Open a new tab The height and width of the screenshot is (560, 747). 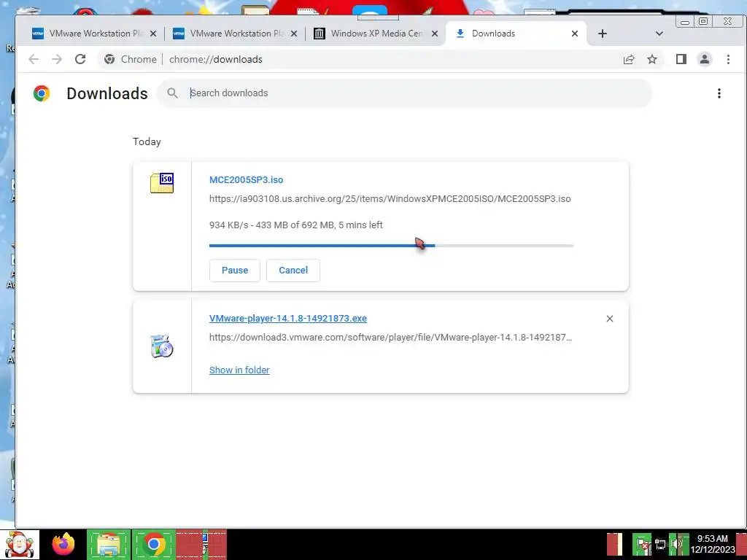(x=602, y=34)
